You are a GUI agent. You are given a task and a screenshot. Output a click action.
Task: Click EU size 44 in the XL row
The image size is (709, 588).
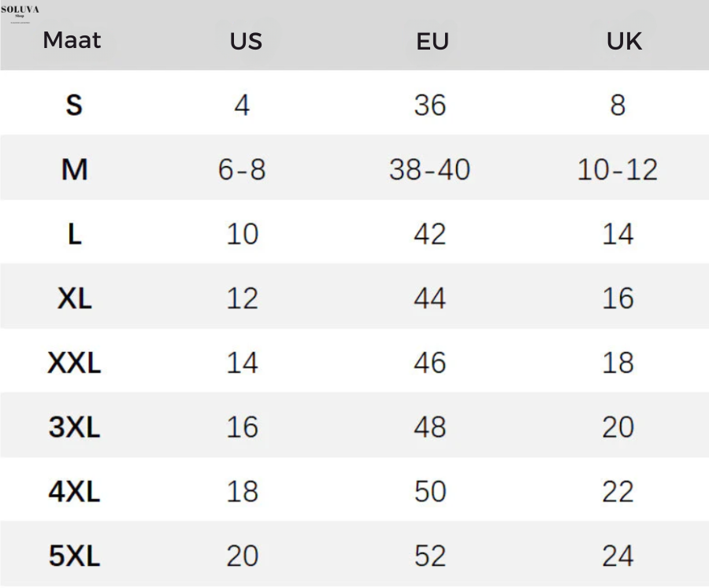pyautogui.click(x=429, y=298)
